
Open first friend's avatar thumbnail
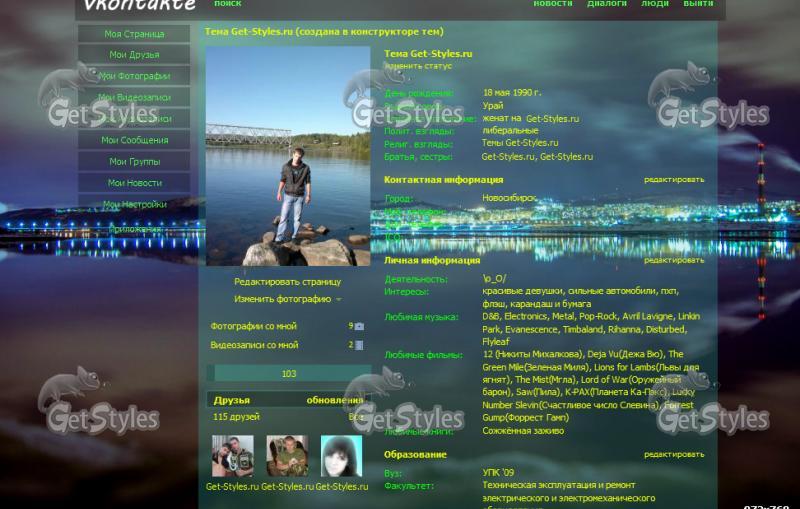click(x=232, y=456)
